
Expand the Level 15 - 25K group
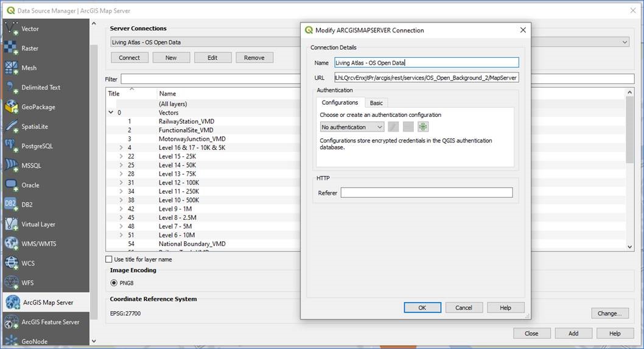coord(121,156)
